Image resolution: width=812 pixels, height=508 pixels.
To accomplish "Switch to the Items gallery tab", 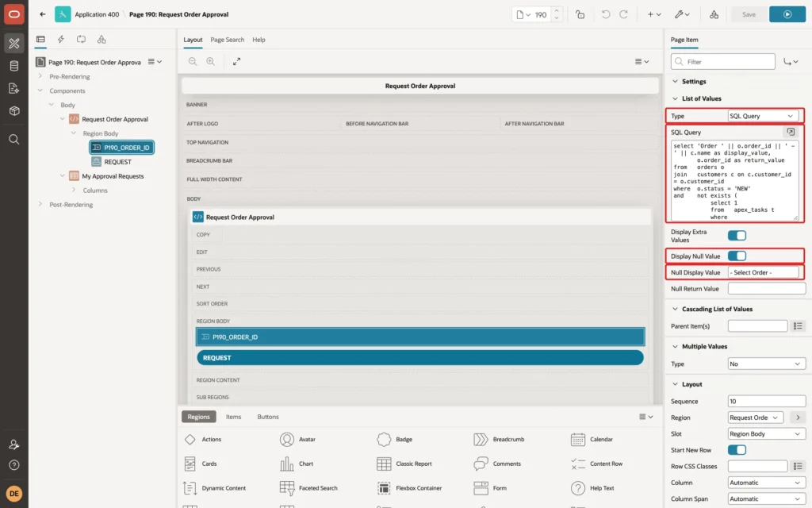I will pos(234,417).
